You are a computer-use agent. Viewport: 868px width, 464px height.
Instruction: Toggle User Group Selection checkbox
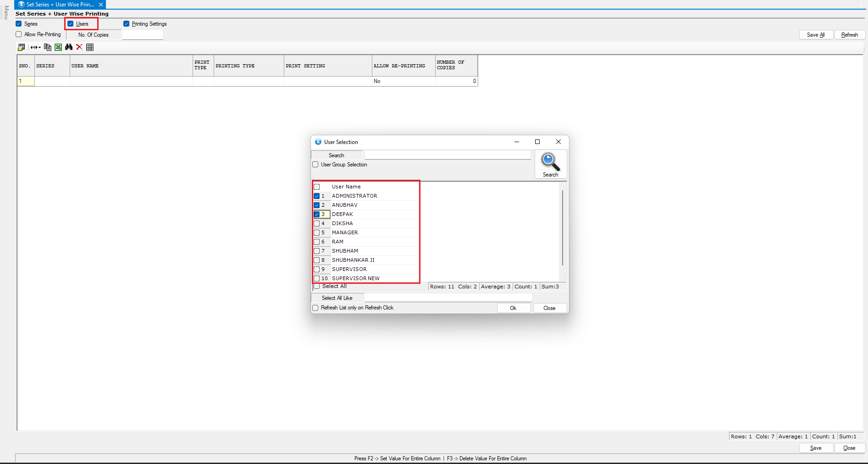315,165
